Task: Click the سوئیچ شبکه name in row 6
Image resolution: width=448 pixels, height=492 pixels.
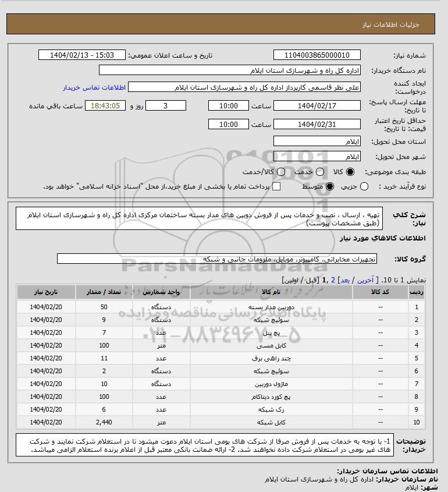Action: click(x=271, y=371)
